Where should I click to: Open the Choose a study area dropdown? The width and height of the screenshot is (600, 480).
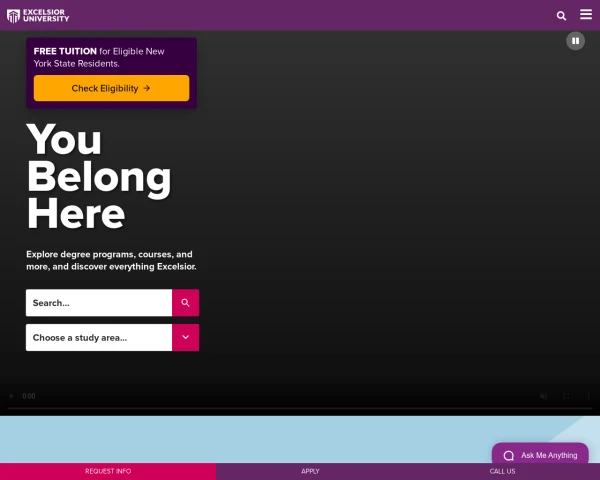point(99,338)
